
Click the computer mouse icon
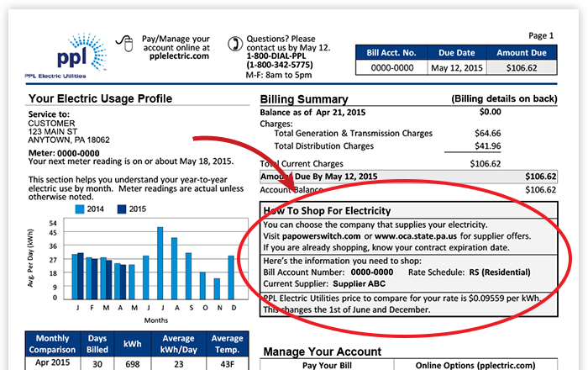[x=125, y=44]
